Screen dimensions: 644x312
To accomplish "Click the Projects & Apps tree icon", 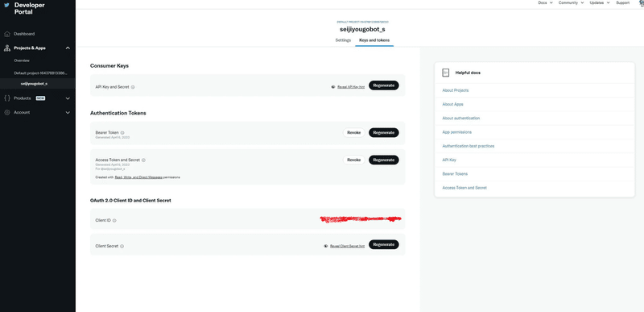I will [6, 48].
